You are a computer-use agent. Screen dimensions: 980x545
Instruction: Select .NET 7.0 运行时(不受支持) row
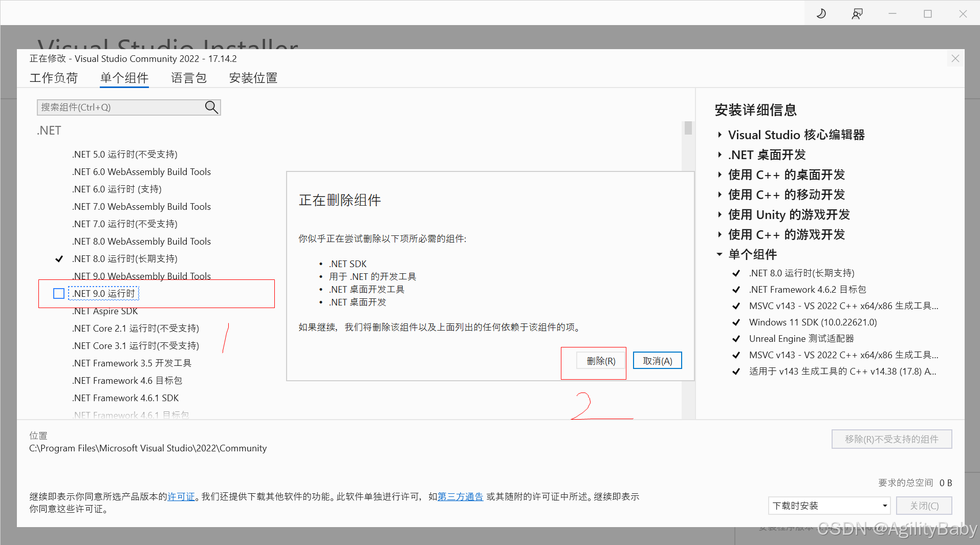click(125, 224)
